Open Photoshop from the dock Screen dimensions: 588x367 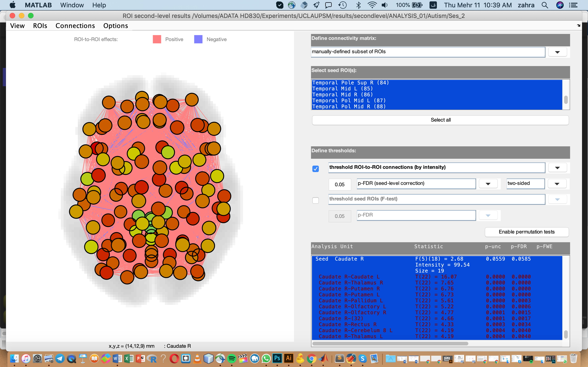277,358
